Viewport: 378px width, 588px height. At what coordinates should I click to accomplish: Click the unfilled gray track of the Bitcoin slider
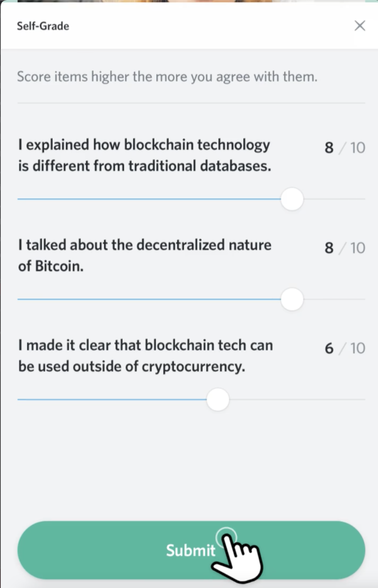coord(334,299)
